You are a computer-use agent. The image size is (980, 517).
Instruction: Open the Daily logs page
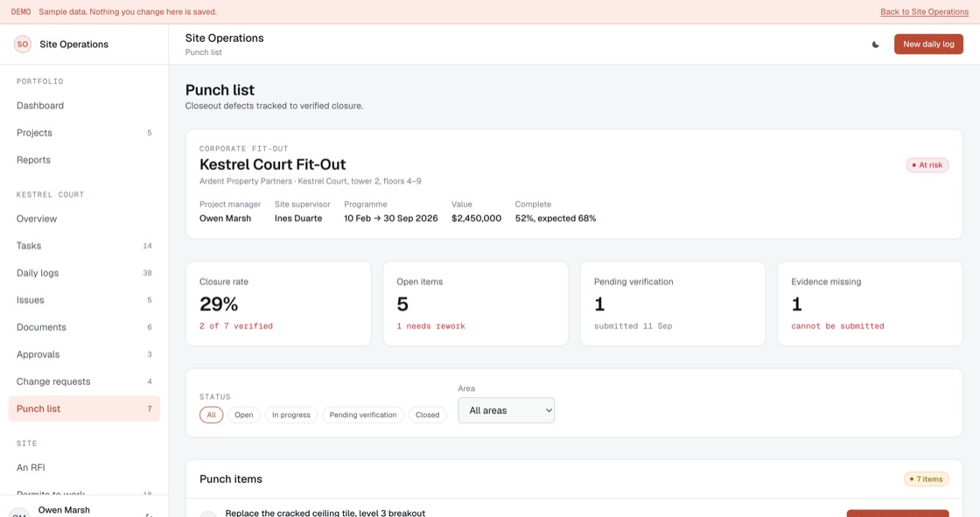pyautogui.click(x=84, y=273)
